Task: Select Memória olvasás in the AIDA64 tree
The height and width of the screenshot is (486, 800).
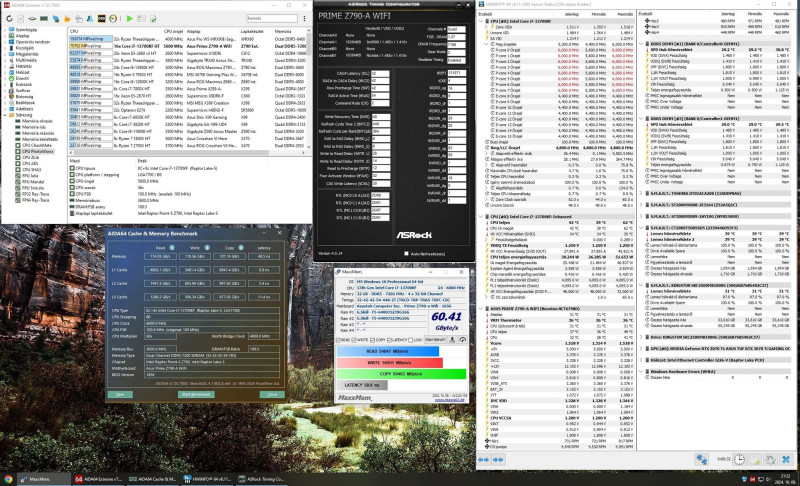Action: (37, 121)
